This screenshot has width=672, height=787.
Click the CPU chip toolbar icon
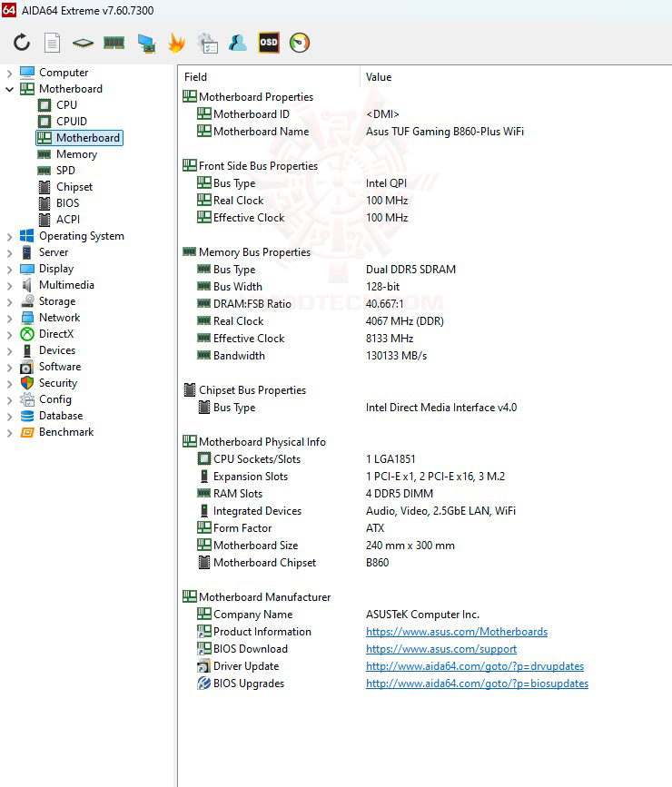tap(83, 44)
